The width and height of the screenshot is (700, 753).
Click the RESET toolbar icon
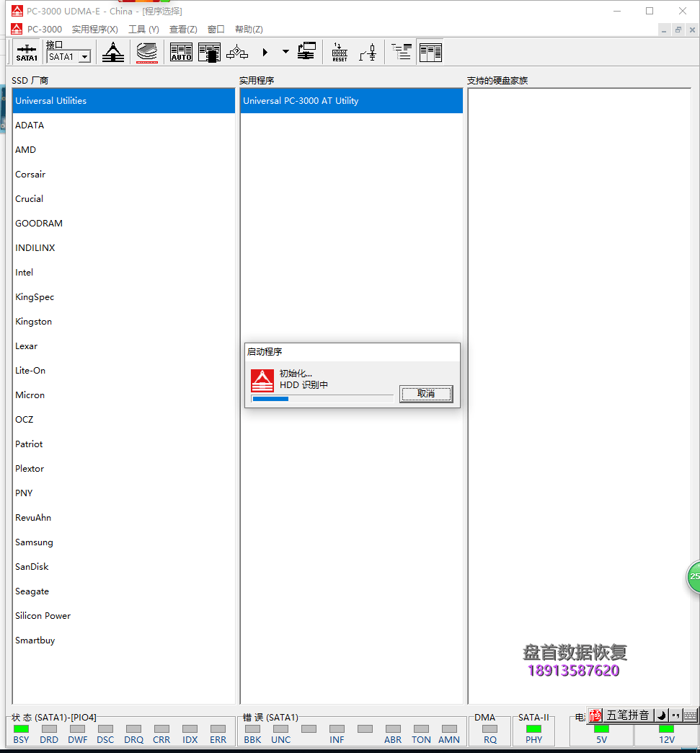pyautogui.click(x=340, y=53)
